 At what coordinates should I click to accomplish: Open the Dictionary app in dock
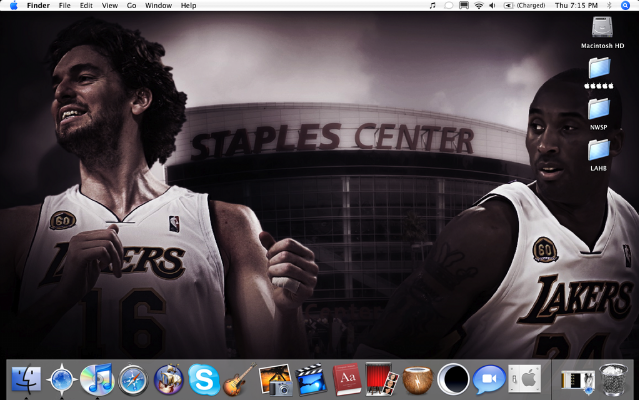click(x=346, y=380)
